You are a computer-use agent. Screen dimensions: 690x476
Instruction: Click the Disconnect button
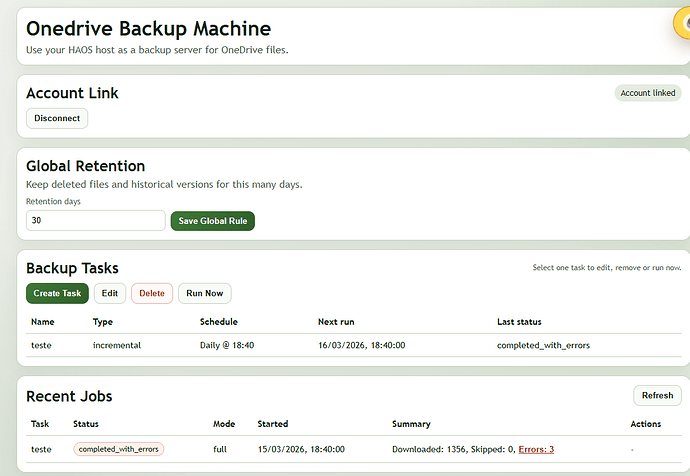pyautogui.click(x=57, y=118)
